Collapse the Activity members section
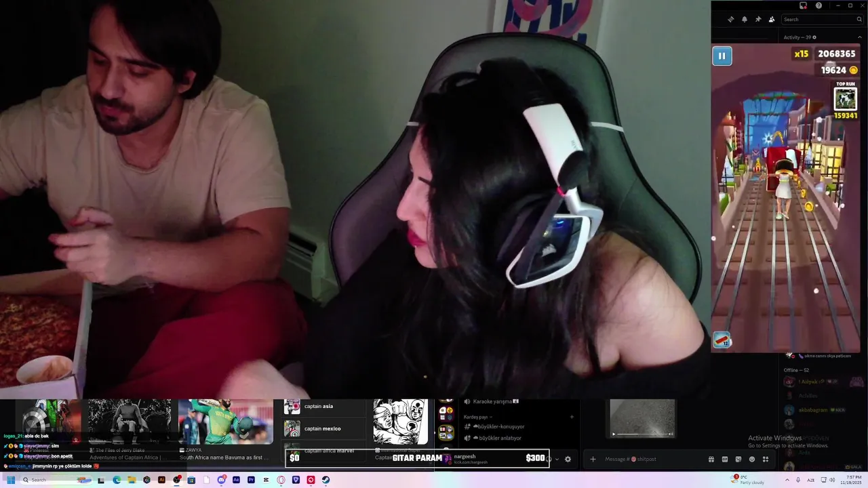The width and height of the screenshot is (868, 488). (860, 37)
